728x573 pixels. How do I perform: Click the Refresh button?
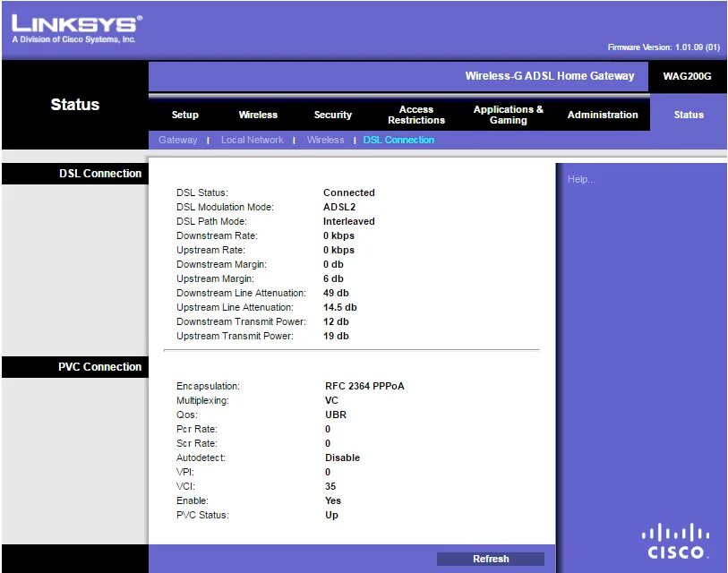click(x=490, y=558)
